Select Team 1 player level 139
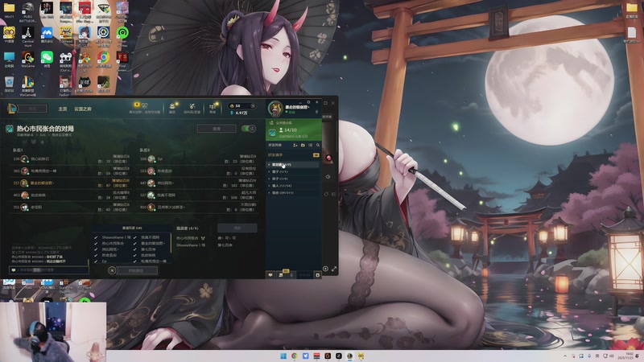This screenshot has height=362, width=644. click(71, 158)
